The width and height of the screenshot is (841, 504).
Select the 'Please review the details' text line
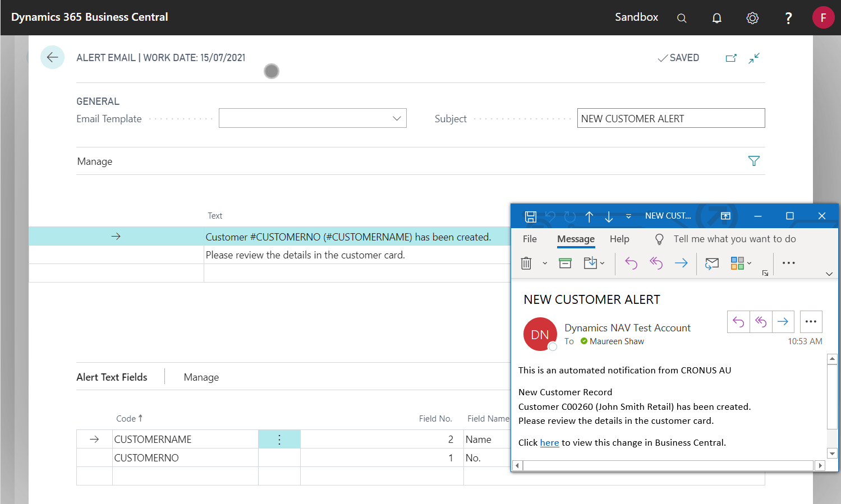305,255
